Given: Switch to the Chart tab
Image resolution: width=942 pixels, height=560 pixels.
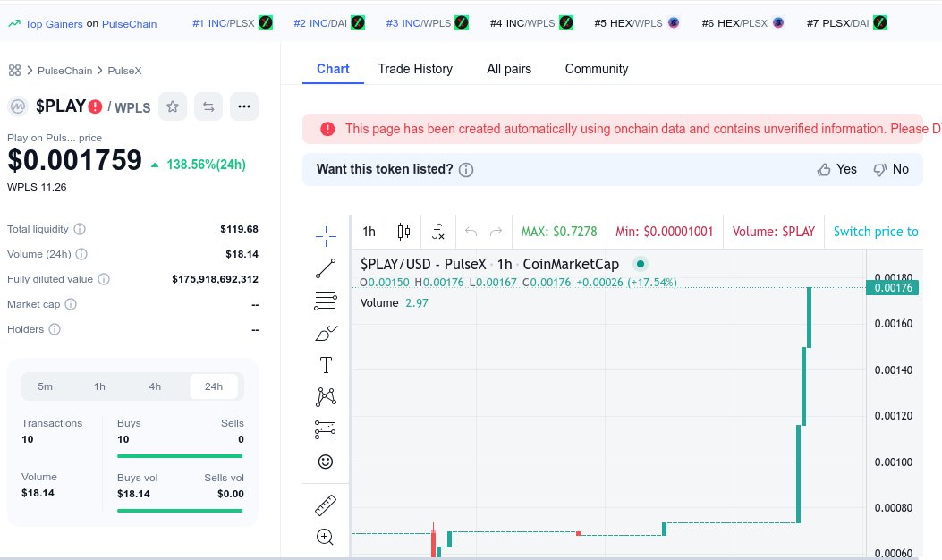Looking at the screenshot, I should pos(333,69).
